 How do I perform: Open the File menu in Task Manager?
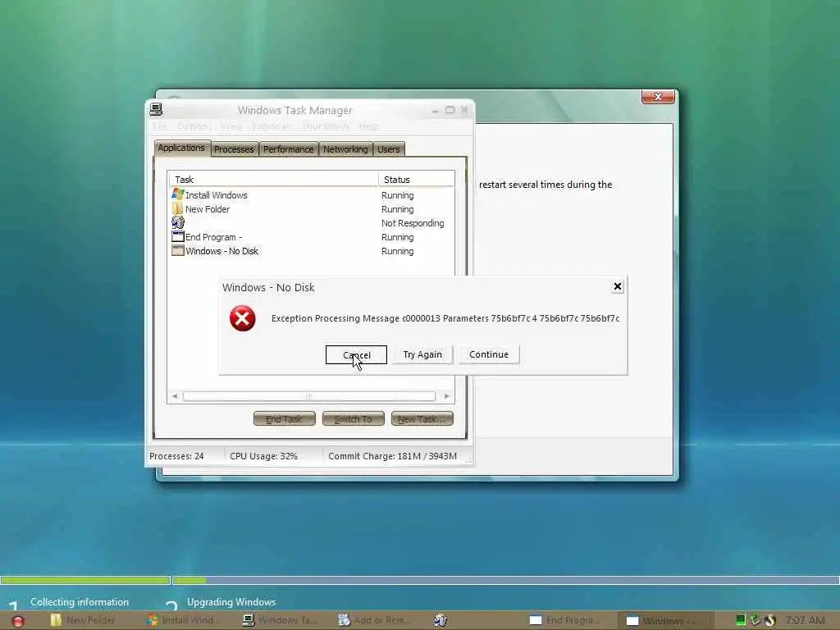click(x=160, y=126)
